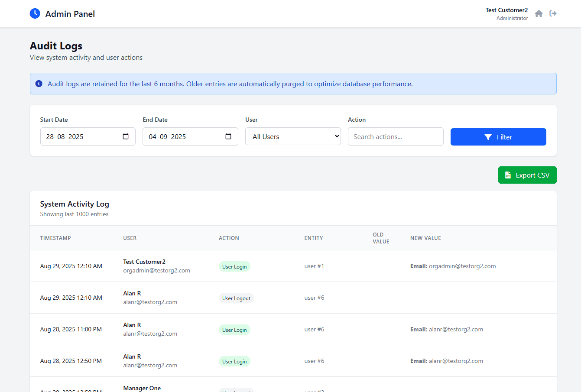The image size is (581, 392).
Task: Click the Filter button
Action: coord(498,136)
